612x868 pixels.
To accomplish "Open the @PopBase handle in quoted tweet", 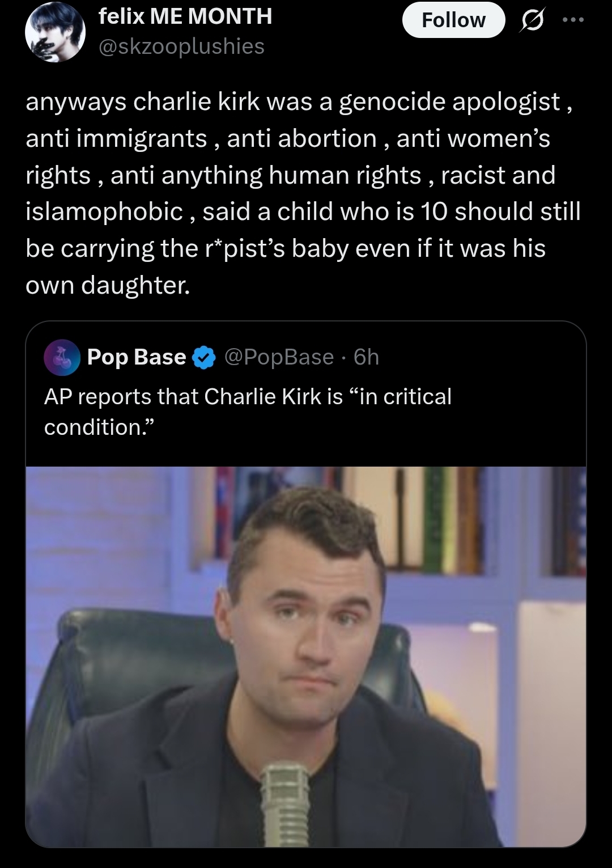I will pos(279,357).
